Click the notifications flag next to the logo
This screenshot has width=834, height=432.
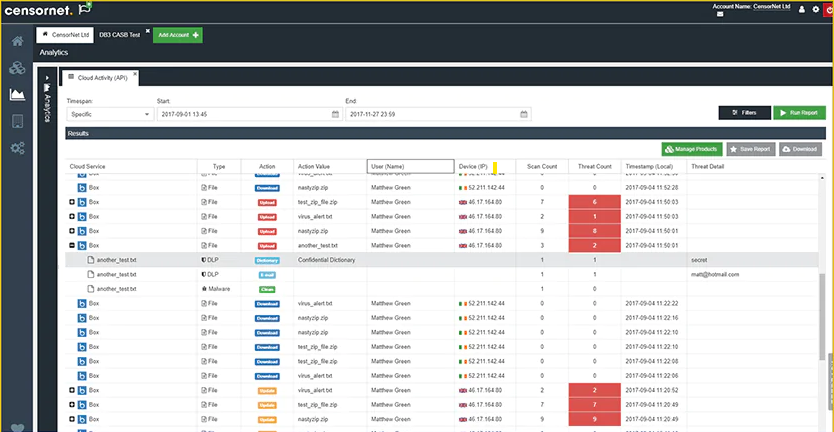pyautogui.click(x=85, y=9)
